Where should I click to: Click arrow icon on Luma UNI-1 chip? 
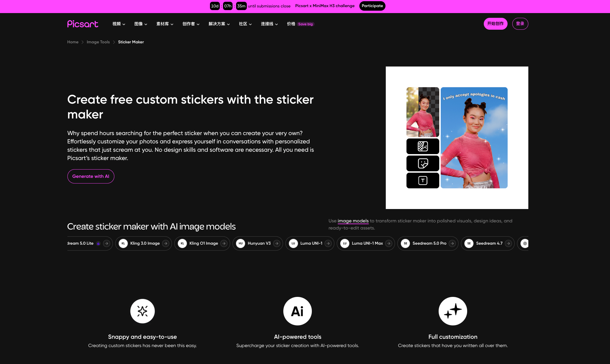point(328,243)
